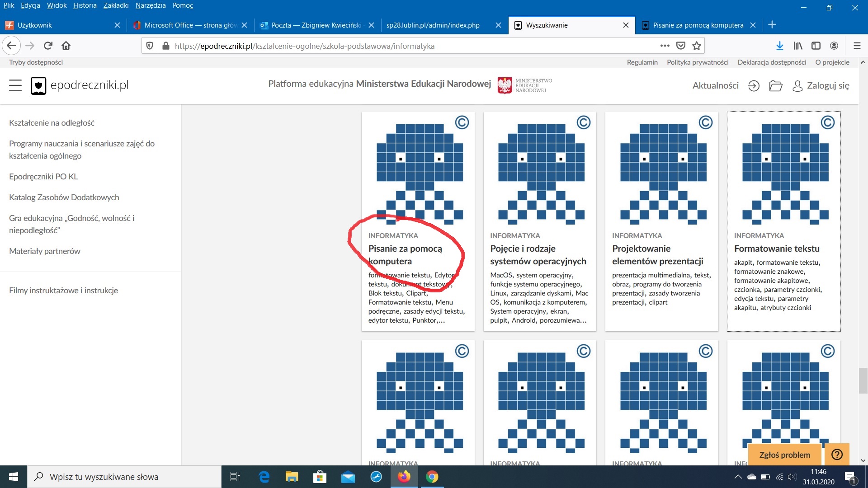Bookmark this page with the star icon
Image resolution: width=868 pixels, height=488 pixels.
pyautogui.click(x=696, y=46)
